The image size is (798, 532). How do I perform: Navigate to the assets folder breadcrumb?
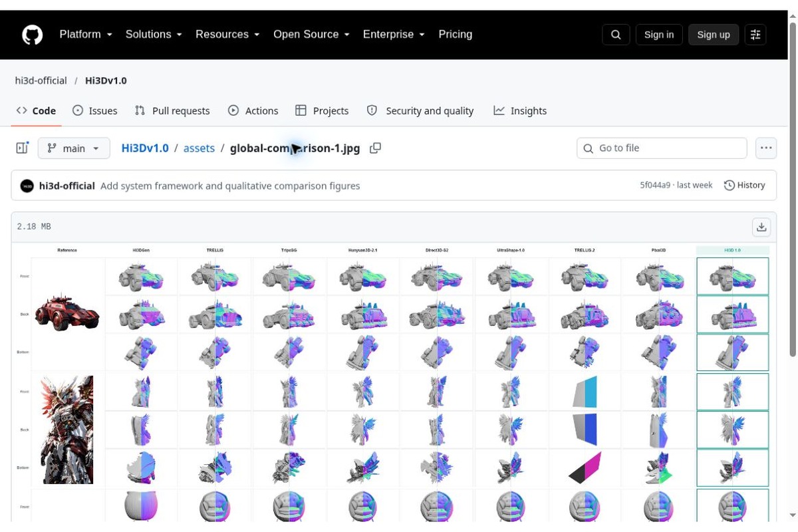coord(199,148)
